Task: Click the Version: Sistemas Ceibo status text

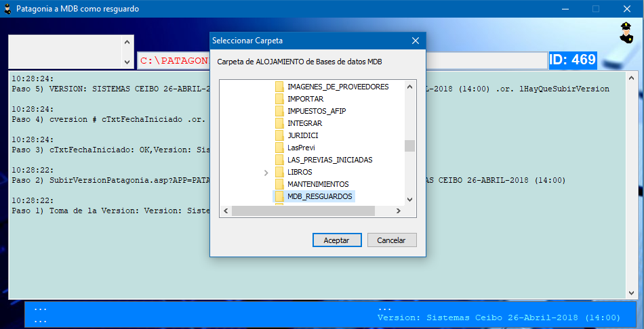Action: (499, 317)
